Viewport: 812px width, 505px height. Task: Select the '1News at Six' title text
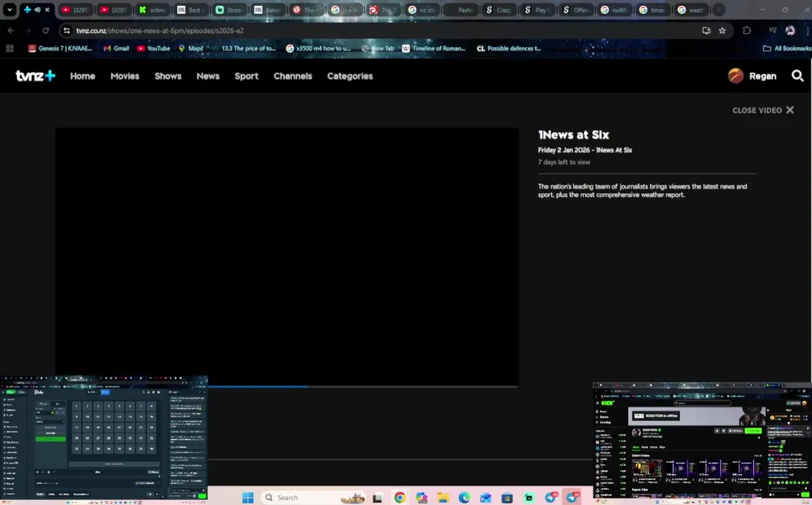tap(574, 135)
